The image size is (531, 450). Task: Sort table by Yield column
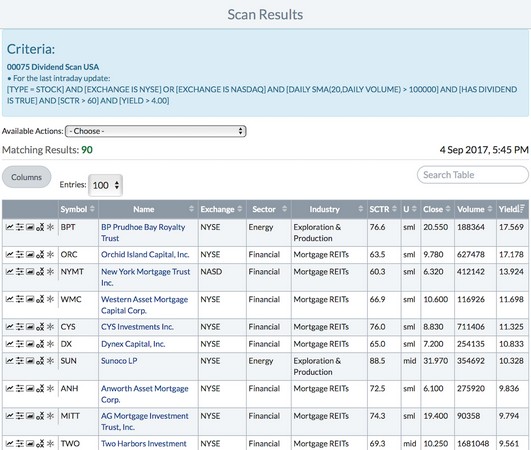pyautogui.click(x=512, y=210)
